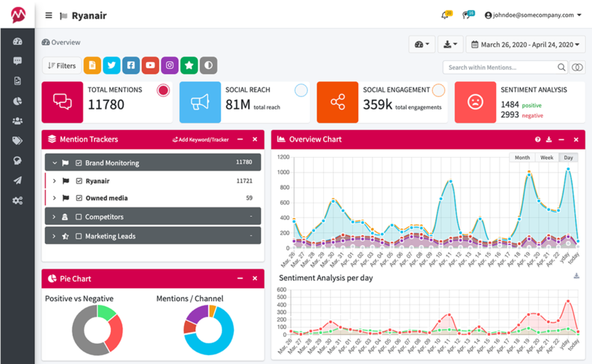
Task: Expand the Ryanair tracker row
Action: tap(54, 181)
